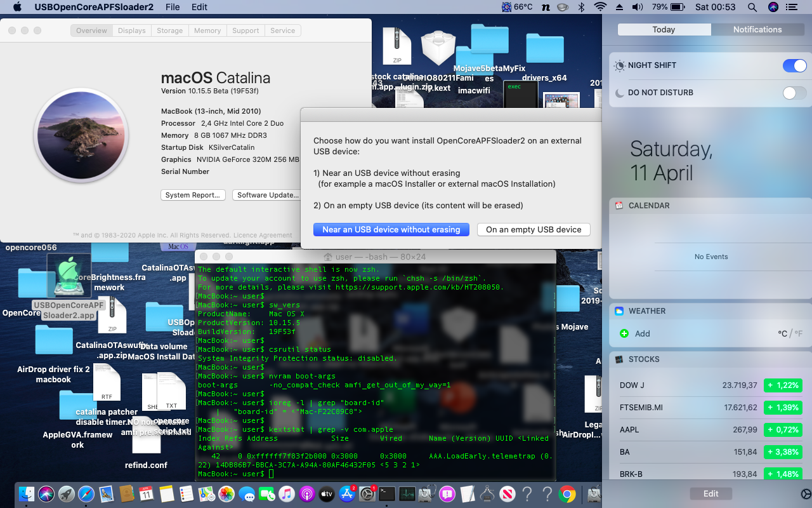The width and height of the screenshot is (812, 508).
Task: Select the AAPL stock row
Action: 710,430
